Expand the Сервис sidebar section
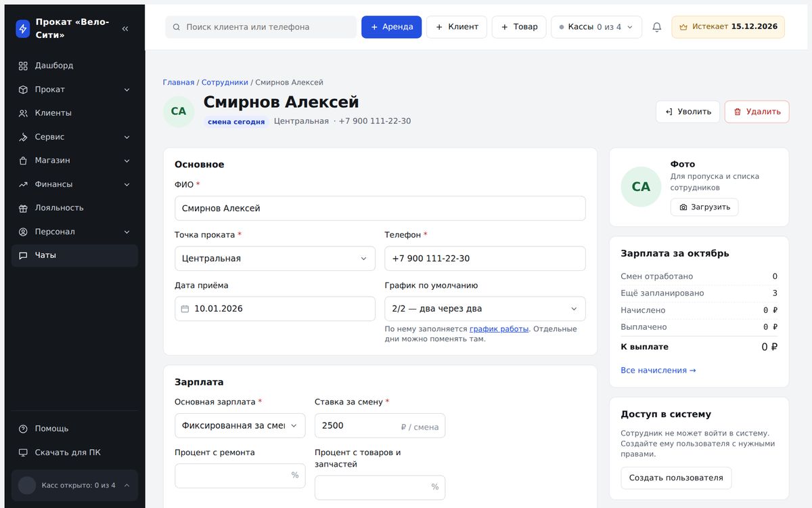 [x=127, y=137]
